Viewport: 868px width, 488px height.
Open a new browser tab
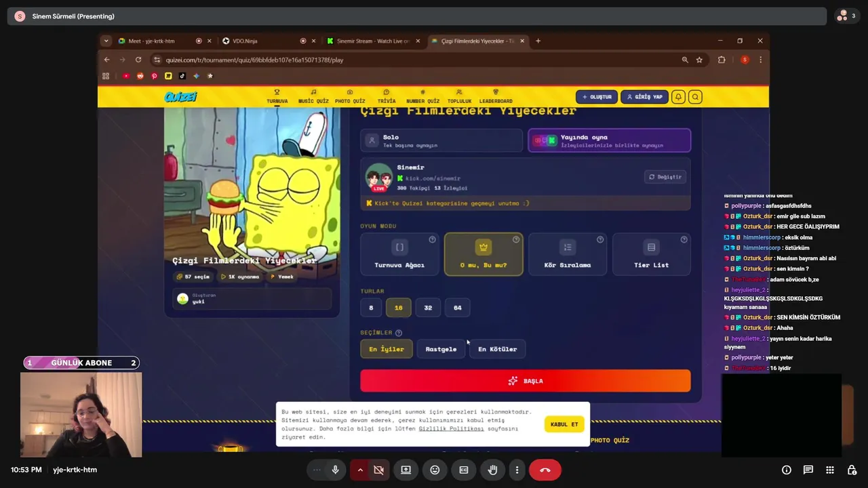538,41
